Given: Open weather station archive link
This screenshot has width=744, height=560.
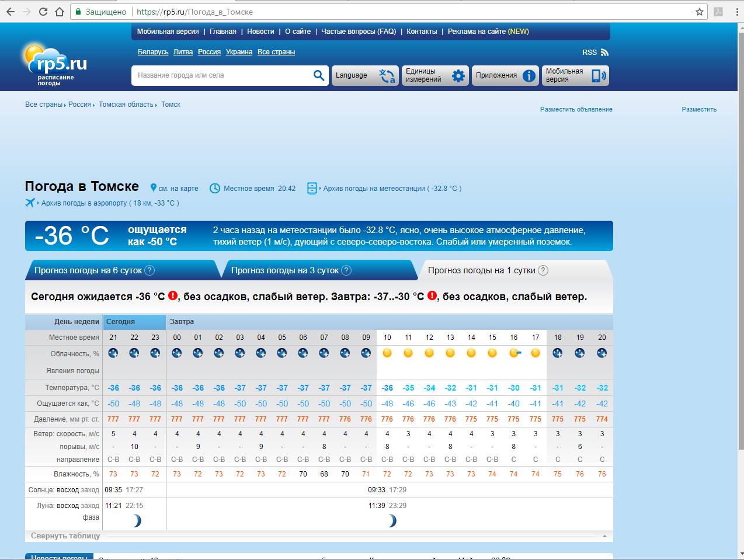Looking at the screenshot, I should pyautogui.click(x=392, y=189).
